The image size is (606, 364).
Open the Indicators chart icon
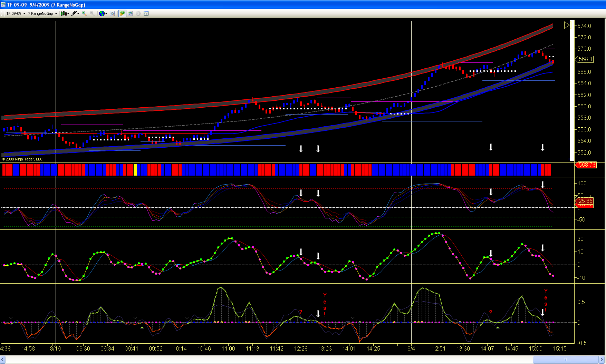click(x=130, y=13)
